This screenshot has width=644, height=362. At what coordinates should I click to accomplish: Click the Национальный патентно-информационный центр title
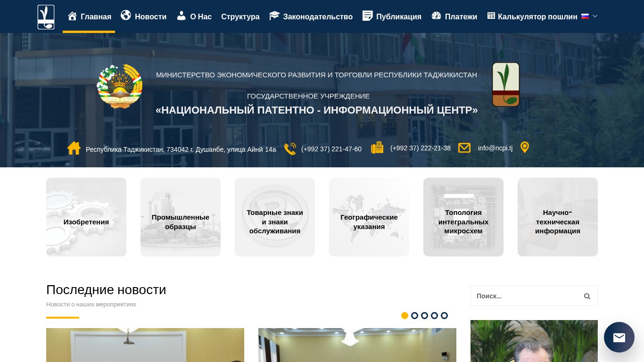(x=317, y=110)
